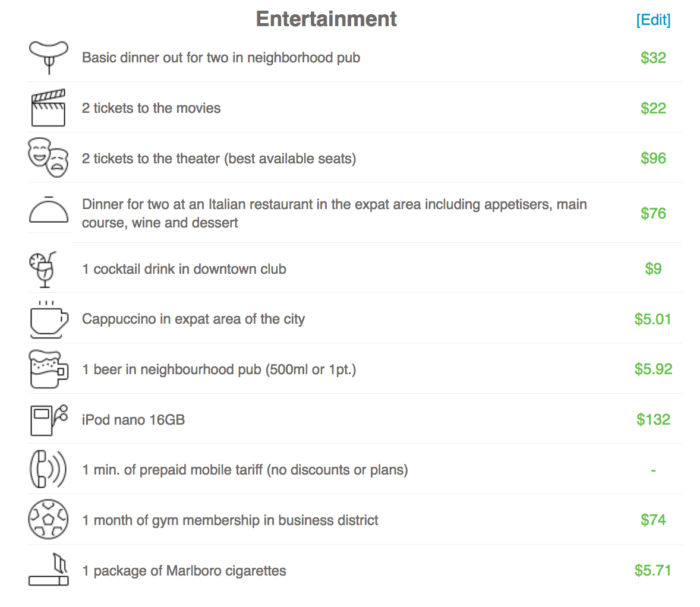Click the cocktail glass icon
Screen dimensions: 700x607
pos(44,269)
